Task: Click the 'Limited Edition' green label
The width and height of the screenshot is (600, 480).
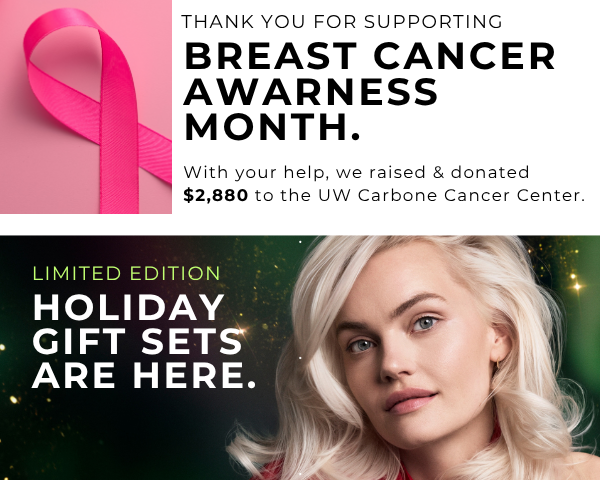Action: 127,273
